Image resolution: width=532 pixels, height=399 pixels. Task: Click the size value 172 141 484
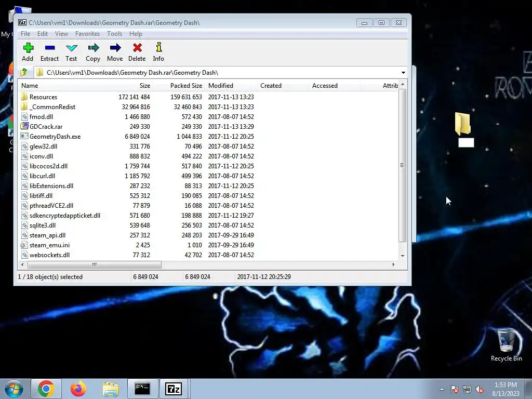[134, 97]
